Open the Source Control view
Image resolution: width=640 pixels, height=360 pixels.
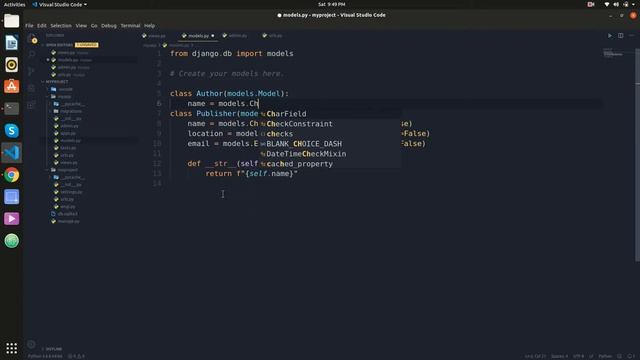[x=31, y=71]
